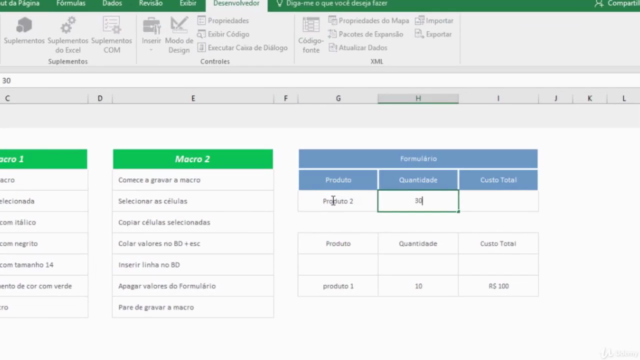Select column F header

coord(286,98)
